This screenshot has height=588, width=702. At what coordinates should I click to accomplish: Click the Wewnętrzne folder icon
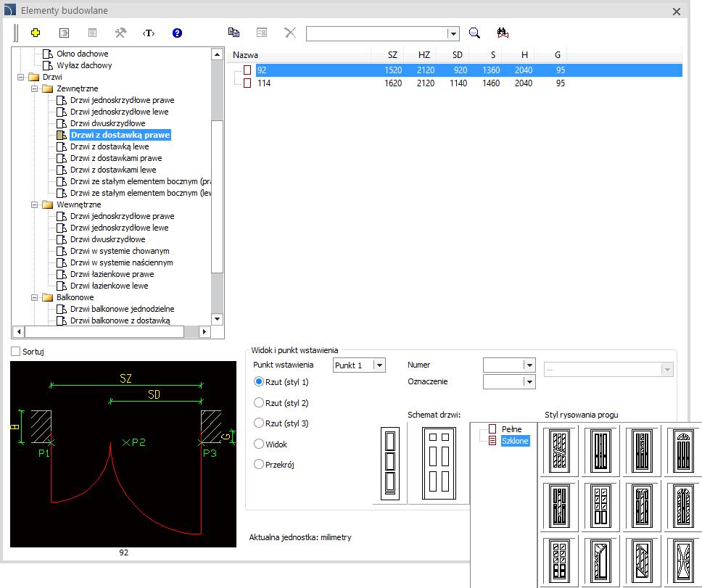(47, 204)
